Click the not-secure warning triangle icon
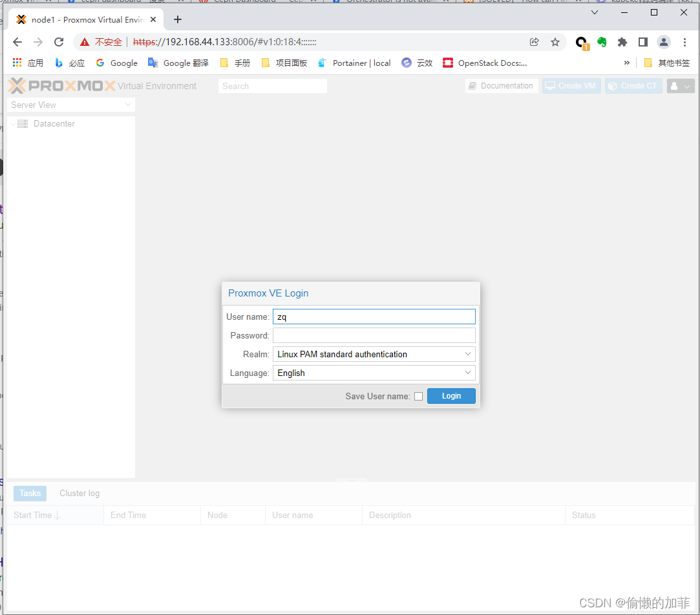This screenshot has height=615, width=700. pyautogui.click(x=85, y=42)
